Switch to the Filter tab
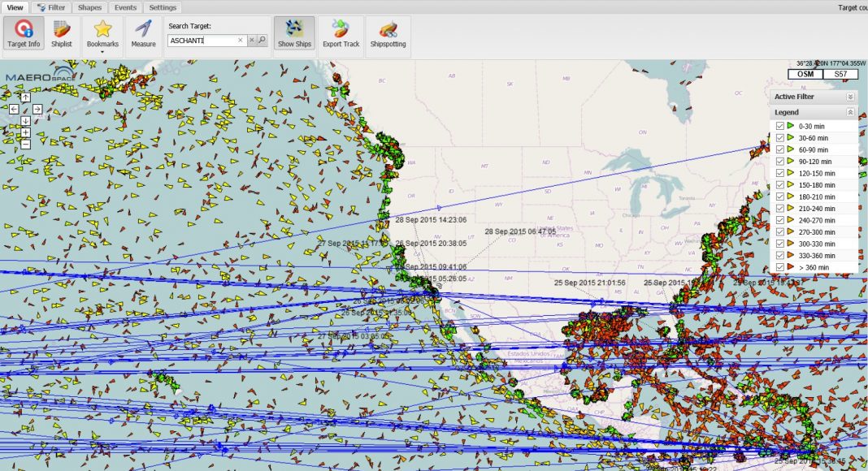The image size is (868, 471). (52, 6)
